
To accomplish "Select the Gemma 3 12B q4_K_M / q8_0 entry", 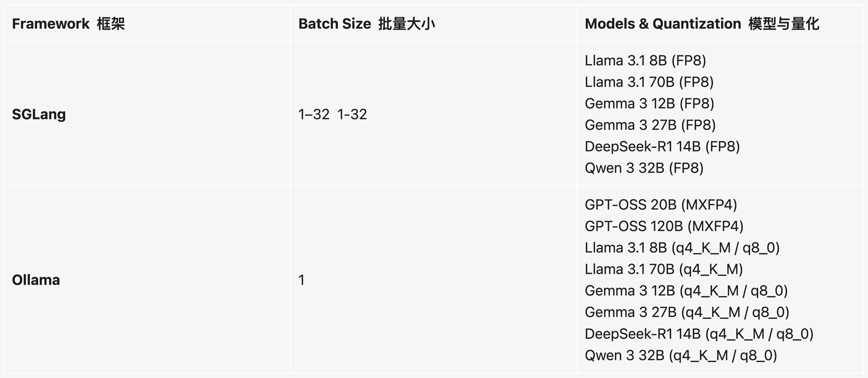I will click(686, 291).
